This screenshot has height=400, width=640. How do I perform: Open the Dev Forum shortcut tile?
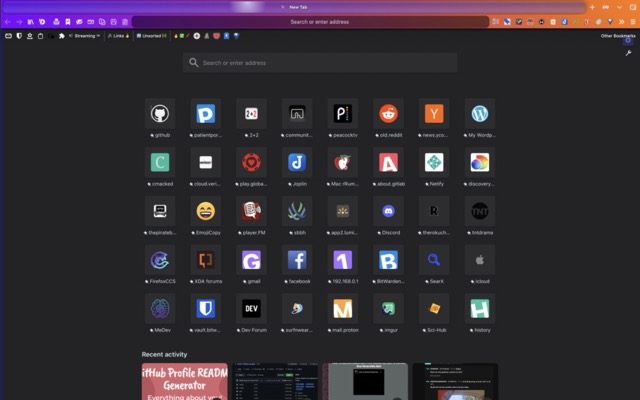tap(251, 309)
